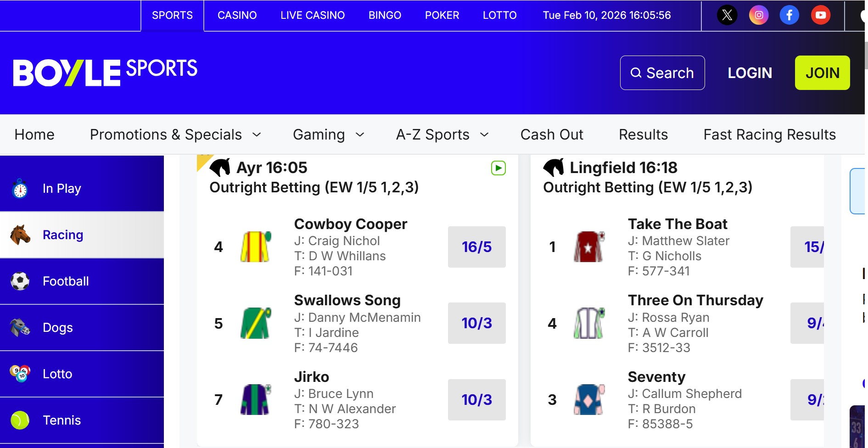Click the Take The Boat jockey silk
This screenshot has width=868, height=448.
tap(589, 247)
